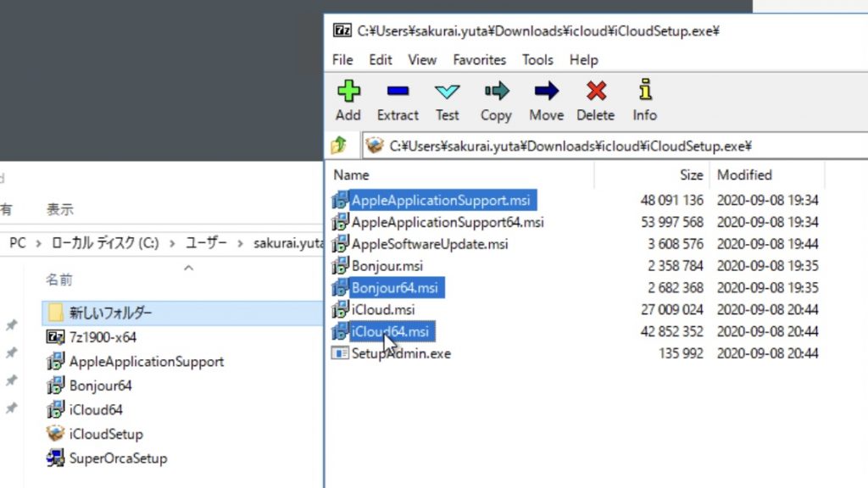Switch to the 表示 ribbon tab in Explorer
Viewport: 868px width, 488px height.
[60, 210]
